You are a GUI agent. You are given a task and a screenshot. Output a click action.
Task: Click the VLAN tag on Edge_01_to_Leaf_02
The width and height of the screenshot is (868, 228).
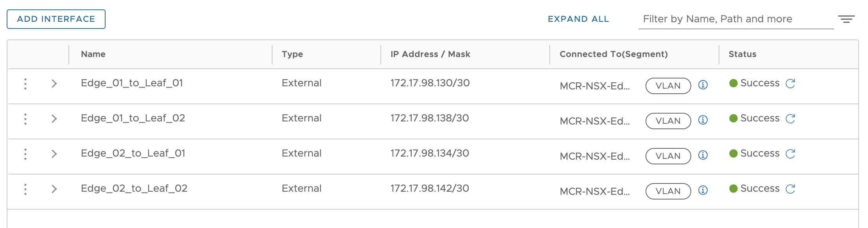coord(668,121)
